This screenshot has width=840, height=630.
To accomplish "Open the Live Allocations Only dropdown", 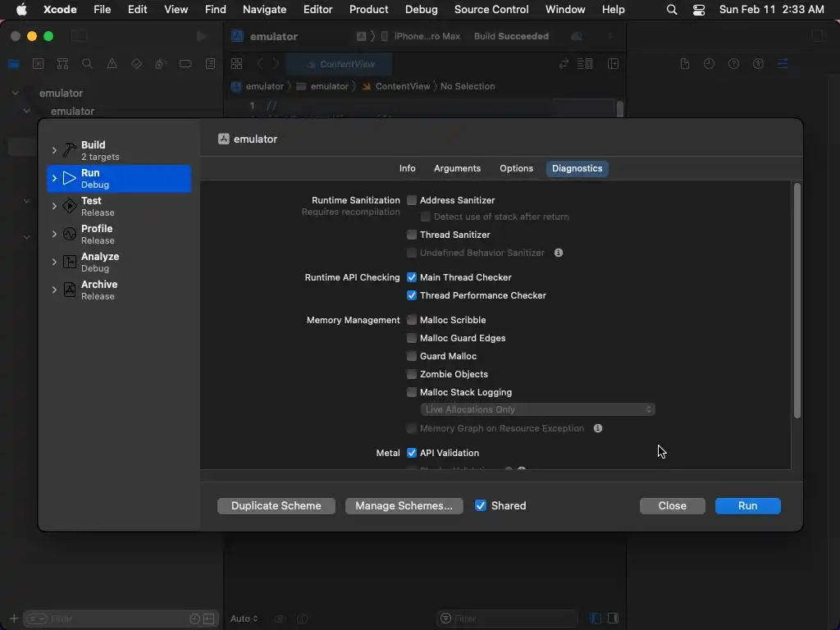I will point(537,410).
